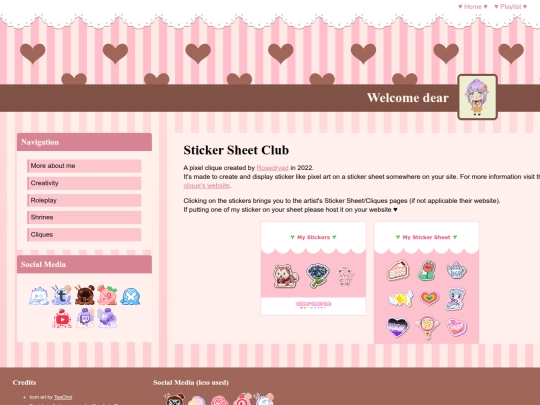Visit the clique's website link
This screenshot has height=405, width=540.
pyautogui.click(x=207, y=186)
